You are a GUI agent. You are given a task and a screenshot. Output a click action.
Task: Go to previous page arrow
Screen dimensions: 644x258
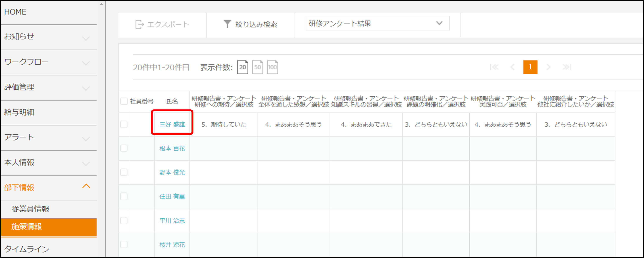coord(512,67)
